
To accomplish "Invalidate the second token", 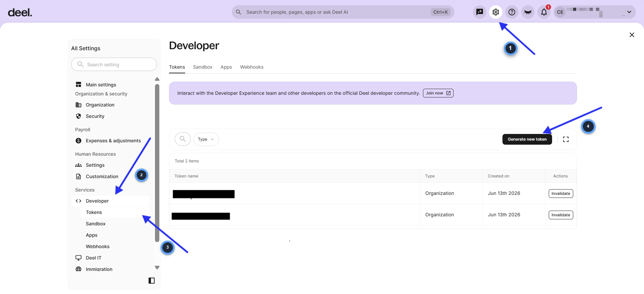I will point(561,215).
